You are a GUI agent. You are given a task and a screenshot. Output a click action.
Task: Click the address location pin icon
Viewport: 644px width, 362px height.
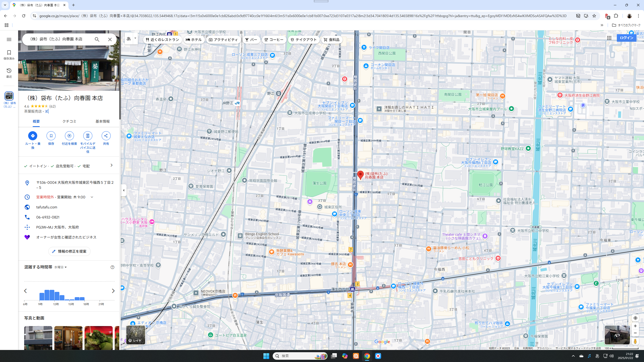coord(27,183)
